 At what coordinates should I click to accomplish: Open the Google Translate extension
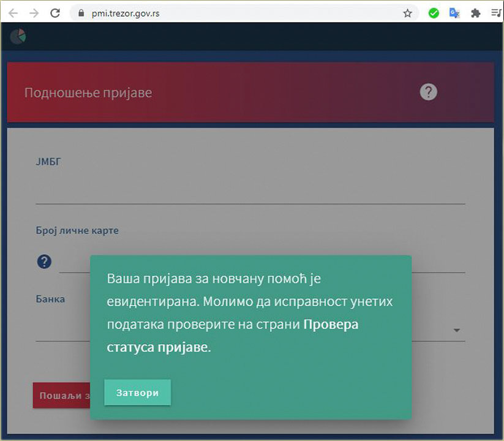pyautogui.click(x=454, y=13)
